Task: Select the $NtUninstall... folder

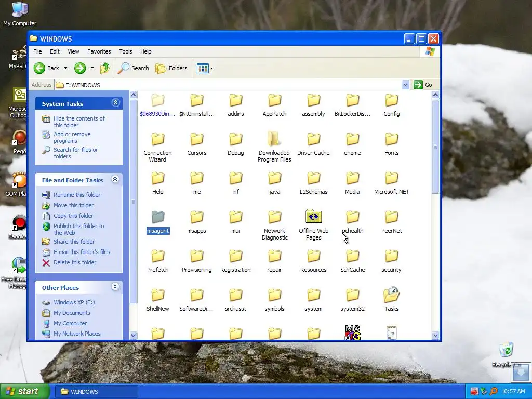Action: (x=197, y=105)
